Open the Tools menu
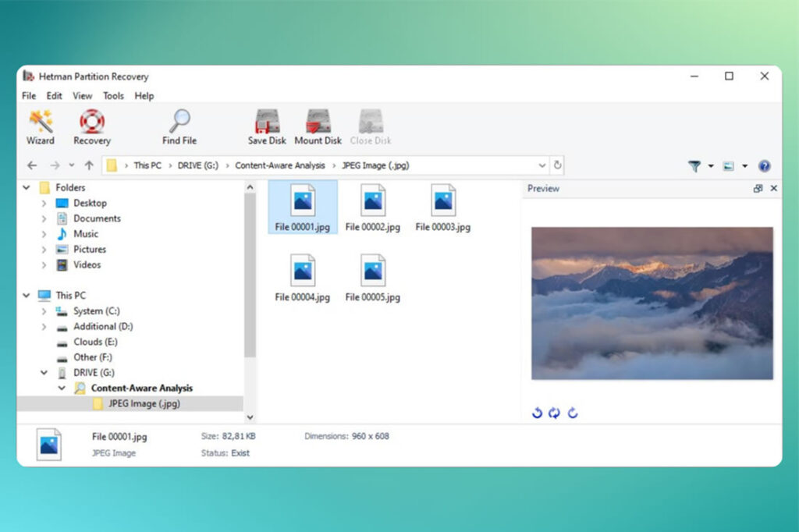 click(113, 95)
